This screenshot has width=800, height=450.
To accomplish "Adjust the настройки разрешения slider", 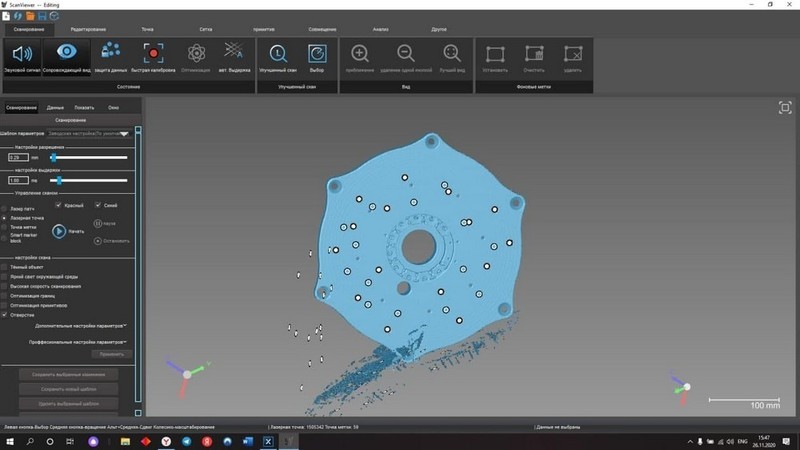I will 54,157.
